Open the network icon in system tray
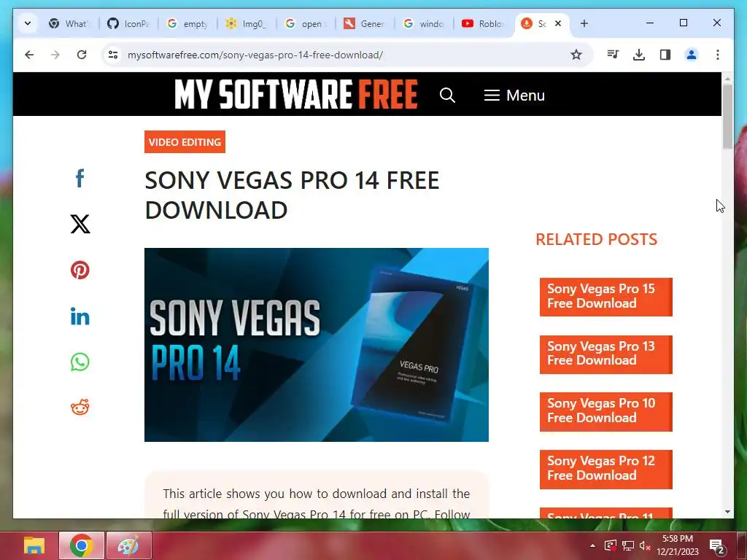Screen dimensions: 747x560 click(628, 545)
